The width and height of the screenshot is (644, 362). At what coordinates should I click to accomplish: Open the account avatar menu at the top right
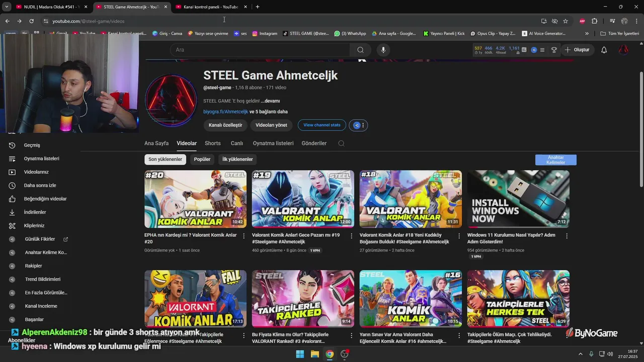coord(623,50)
